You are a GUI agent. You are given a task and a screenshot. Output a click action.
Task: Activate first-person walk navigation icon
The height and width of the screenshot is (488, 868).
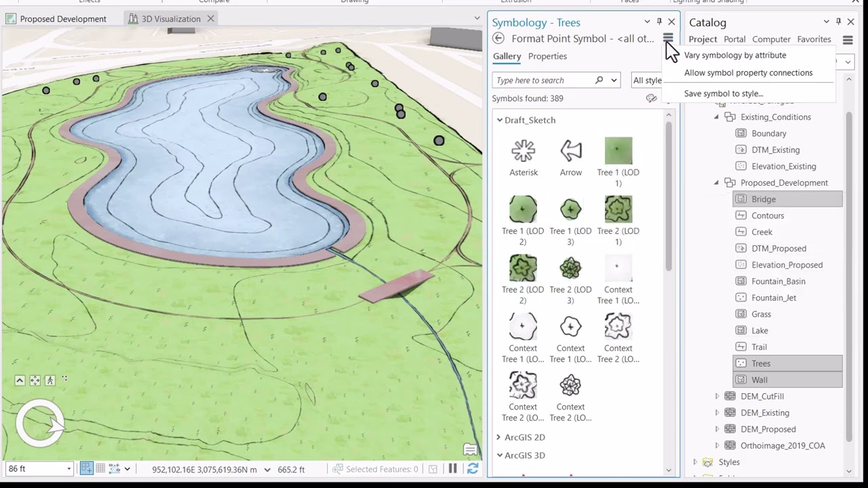[x=50, y=381]
